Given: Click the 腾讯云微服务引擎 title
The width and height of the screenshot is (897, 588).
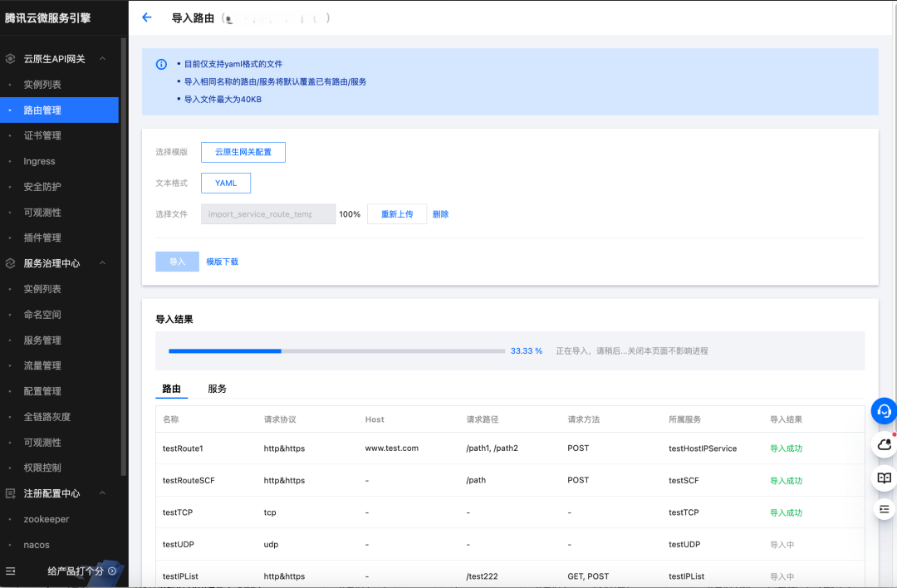Looking at the screenshot, I should tap(47, 17).
